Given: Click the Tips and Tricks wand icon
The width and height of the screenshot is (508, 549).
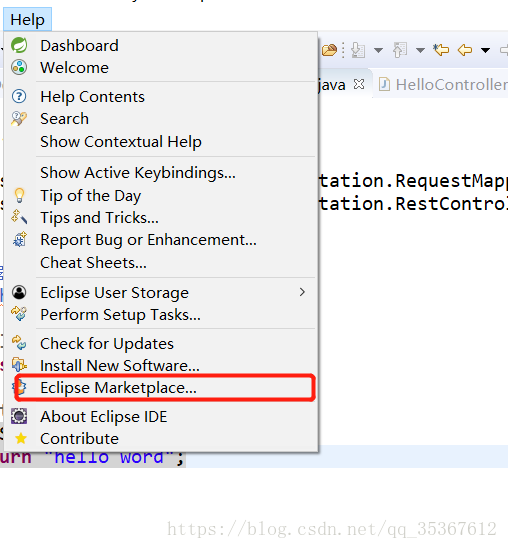Looking at the screenshot, I should click(19, 217).
